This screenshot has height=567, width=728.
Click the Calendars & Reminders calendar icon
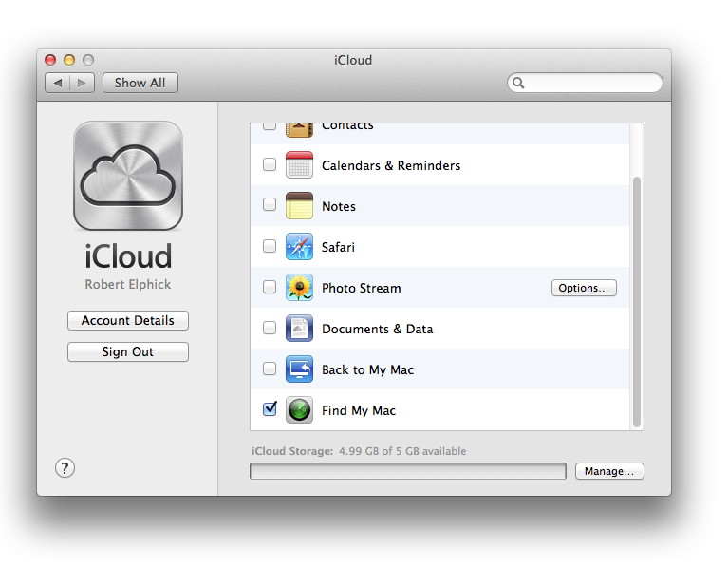pos(299,165)
